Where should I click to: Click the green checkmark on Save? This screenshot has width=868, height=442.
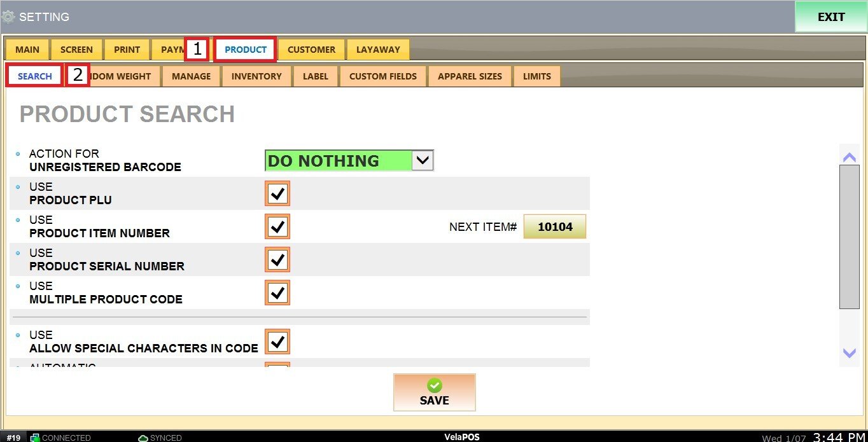[x=435, y=385]
